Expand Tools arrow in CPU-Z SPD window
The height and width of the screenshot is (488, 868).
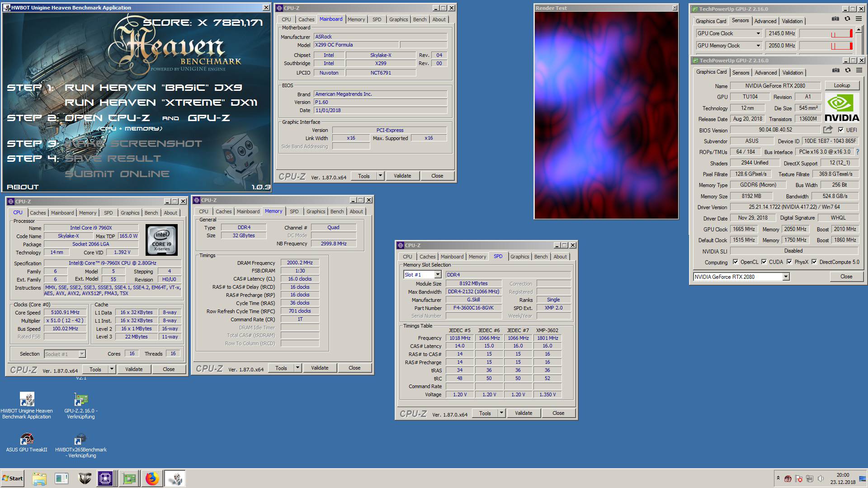pos(501,413)
